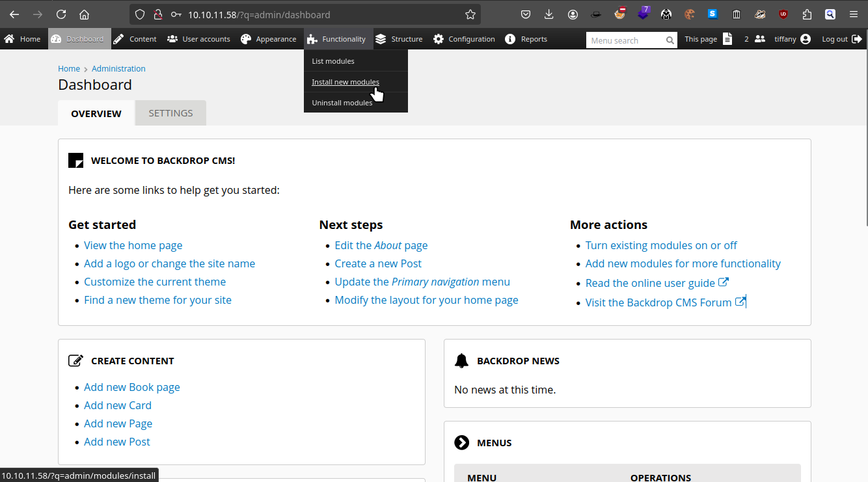Click Create a new Post link

tap(378, 263)
